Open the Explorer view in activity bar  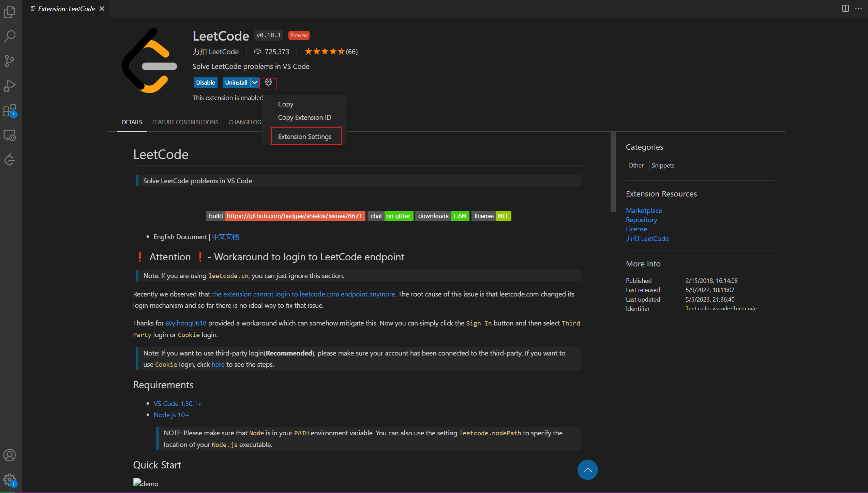(10, 12)
